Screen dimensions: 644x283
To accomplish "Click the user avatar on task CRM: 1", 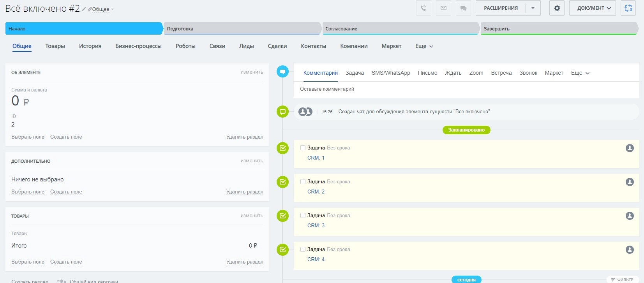I will coord(630,148).
